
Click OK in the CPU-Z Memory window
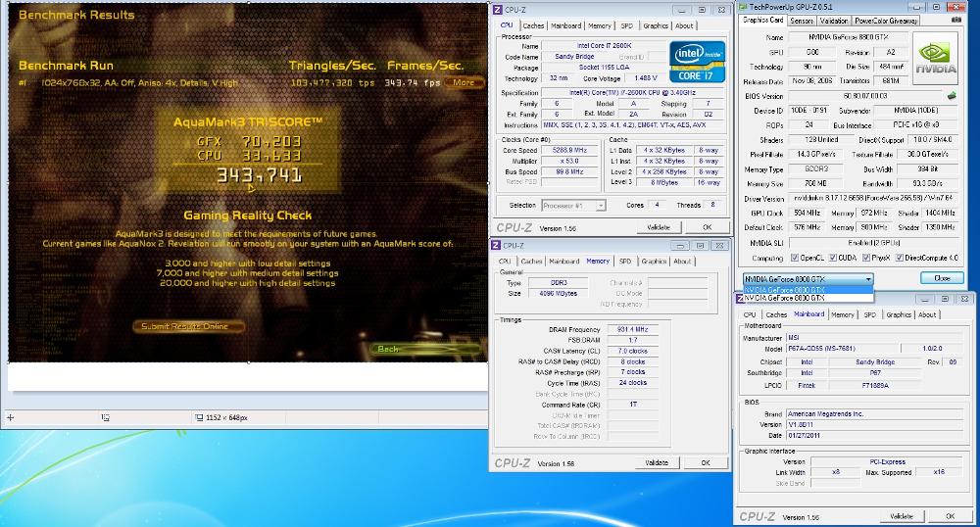(706, 462)
